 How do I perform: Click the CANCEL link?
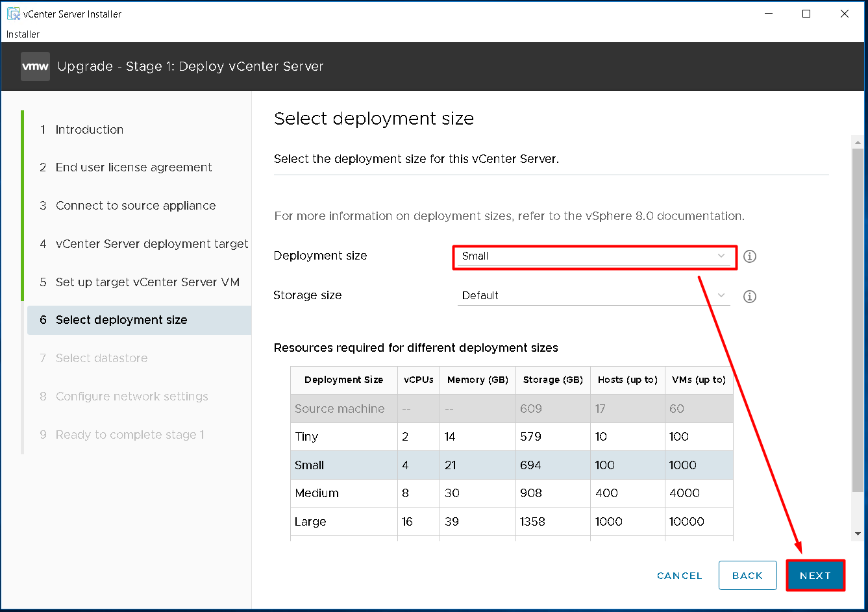680,576
